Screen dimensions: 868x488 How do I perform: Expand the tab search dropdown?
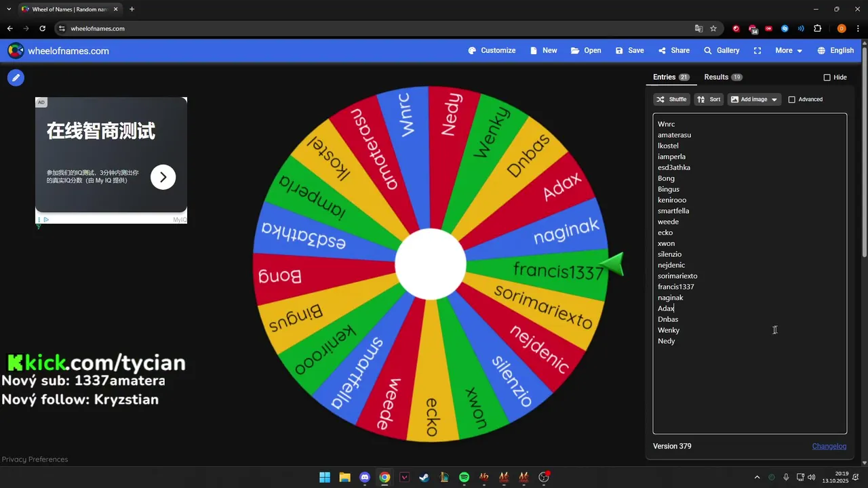(9, 9)
